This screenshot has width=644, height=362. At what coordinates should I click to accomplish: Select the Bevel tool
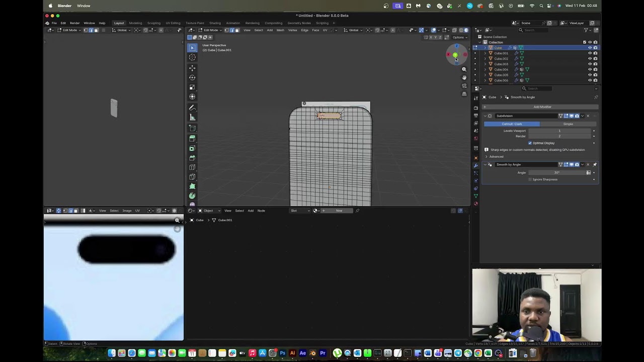click(x=192, y=158)
